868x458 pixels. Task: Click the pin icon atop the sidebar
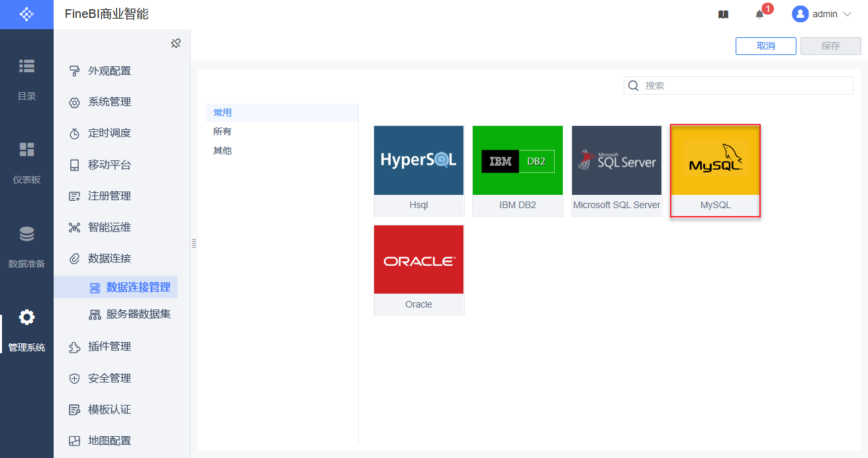coord(175,43)
